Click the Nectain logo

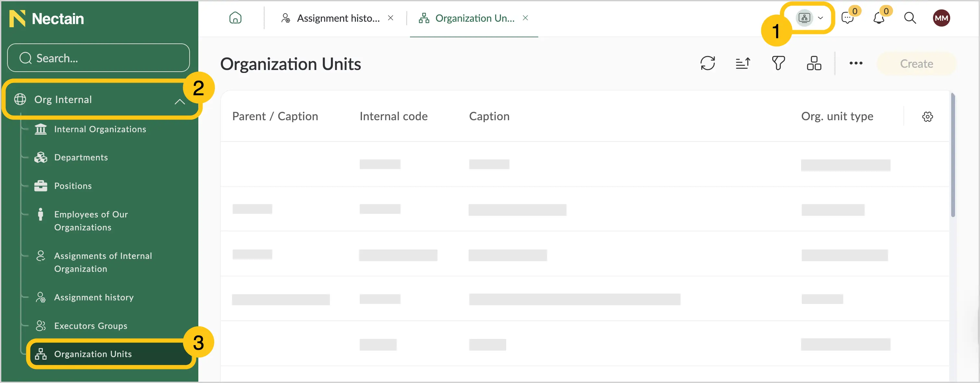coord(46,19)
